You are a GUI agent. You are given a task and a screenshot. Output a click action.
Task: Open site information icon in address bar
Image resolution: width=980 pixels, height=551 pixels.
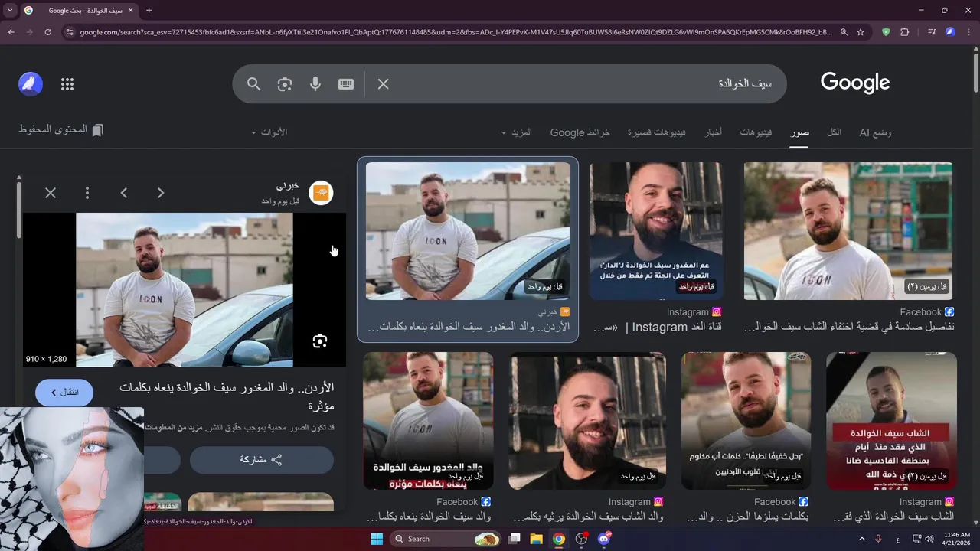pos(70,32)
